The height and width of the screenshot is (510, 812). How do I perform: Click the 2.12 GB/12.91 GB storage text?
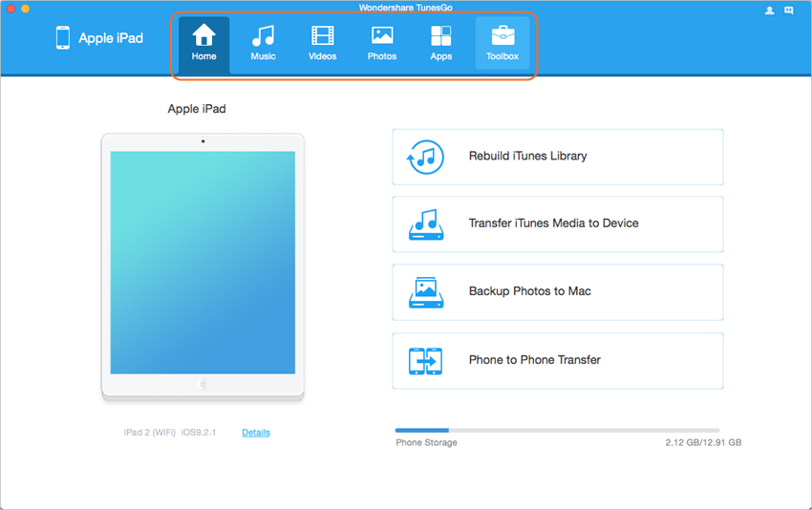click(703, 443)
